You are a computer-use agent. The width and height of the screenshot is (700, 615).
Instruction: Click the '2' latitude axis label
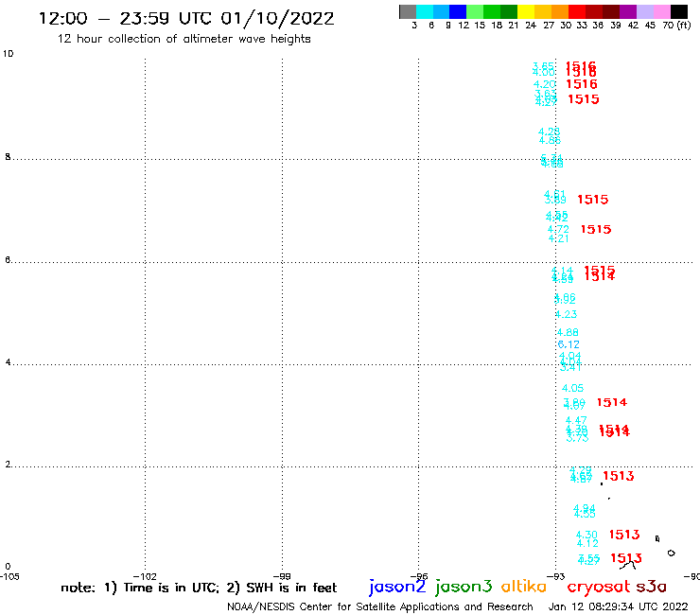pos(8,465)
